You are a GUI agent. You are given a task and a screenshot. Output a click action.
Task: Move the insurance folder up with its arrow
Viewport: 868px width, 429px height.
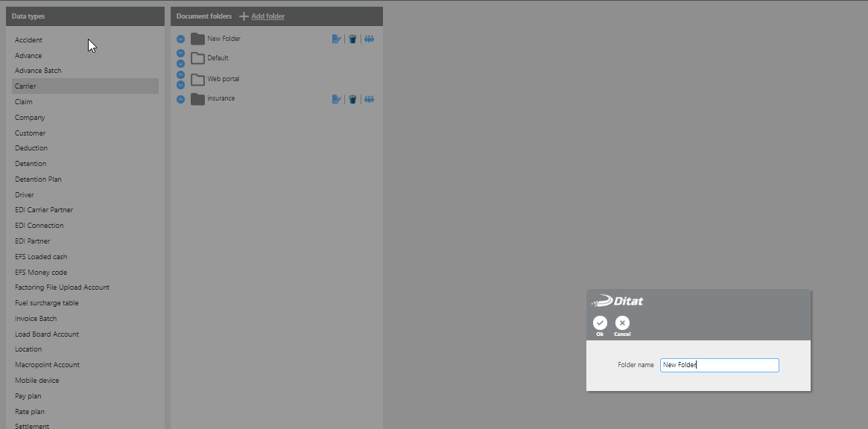pyautogui.click(x=180, y=99)
